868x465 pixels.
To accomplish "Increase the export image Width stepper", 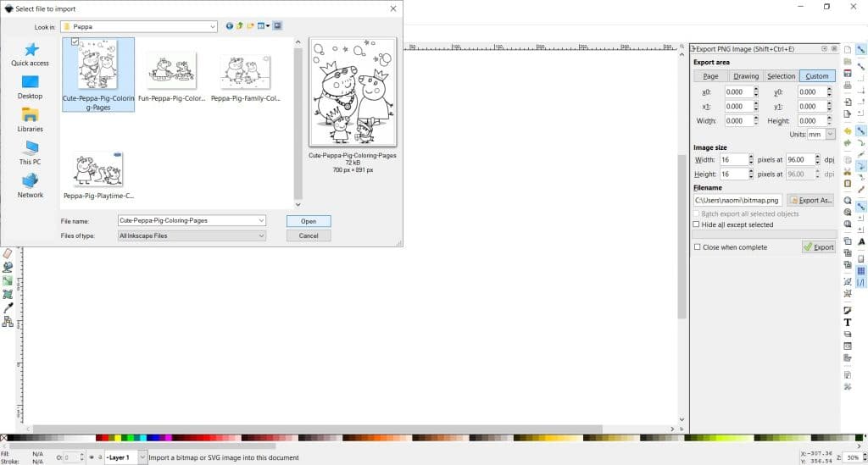I will tap(751, 157).
